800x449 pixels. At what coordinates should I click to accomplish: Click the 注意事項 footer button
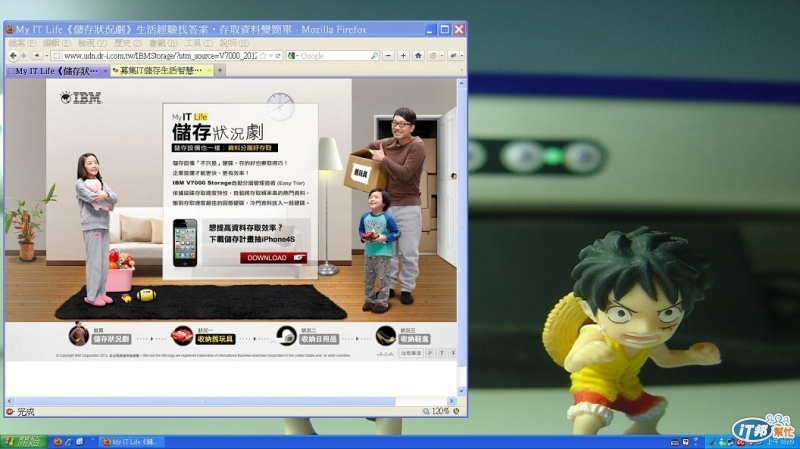coord(411,353)
